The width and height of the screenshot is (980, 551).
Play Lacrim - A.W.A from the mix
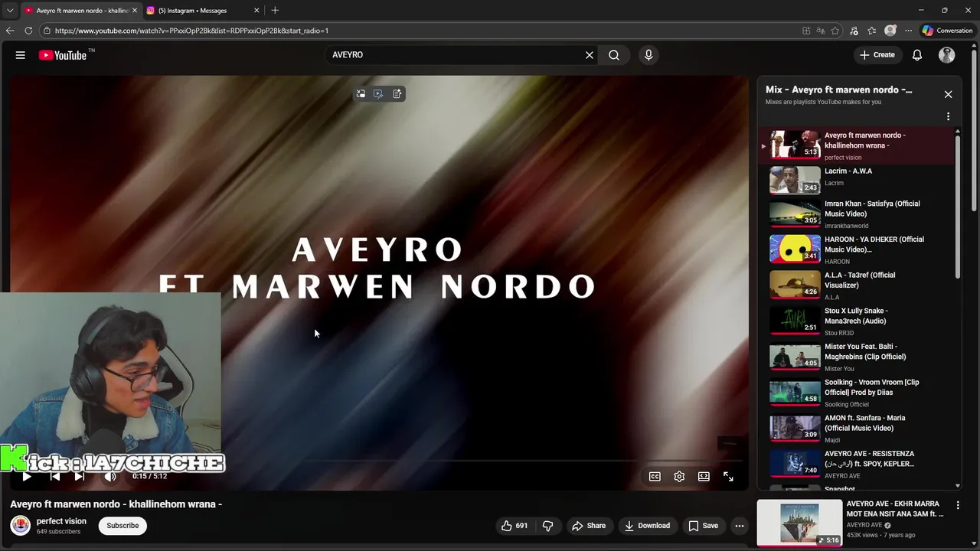[855, 180]
